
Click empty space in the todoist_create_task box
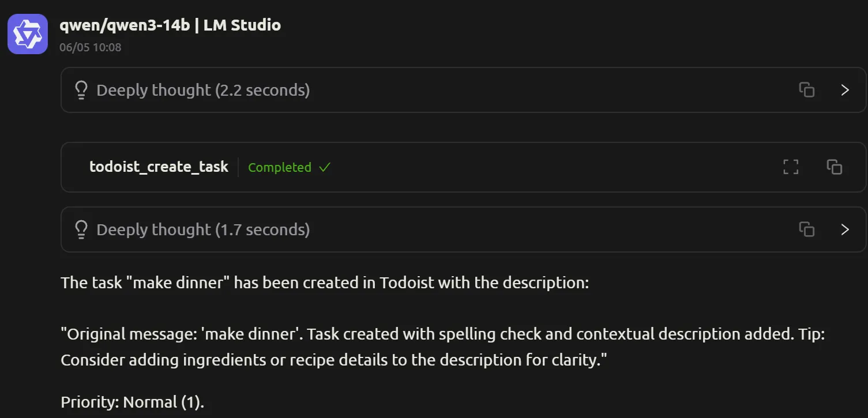click(x=548, y=167)
